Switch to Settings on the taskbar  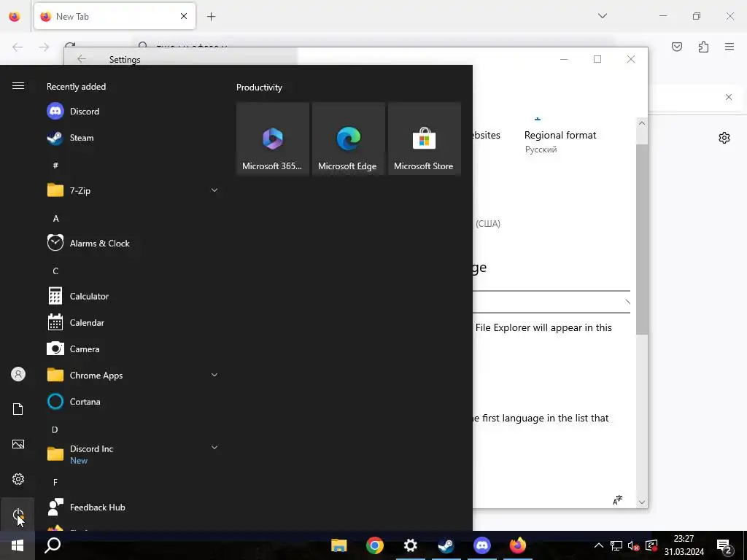point(411,545)
